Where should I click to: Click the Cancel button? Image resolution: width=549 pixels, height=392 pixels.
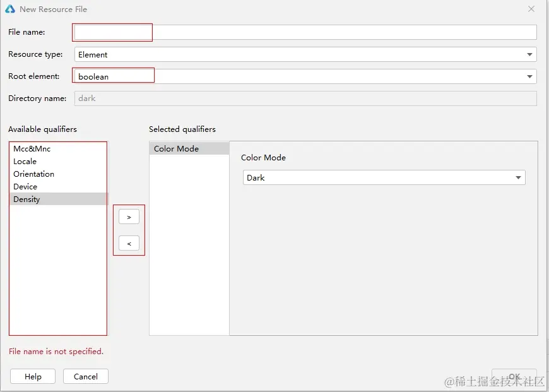tap(86, 376)
